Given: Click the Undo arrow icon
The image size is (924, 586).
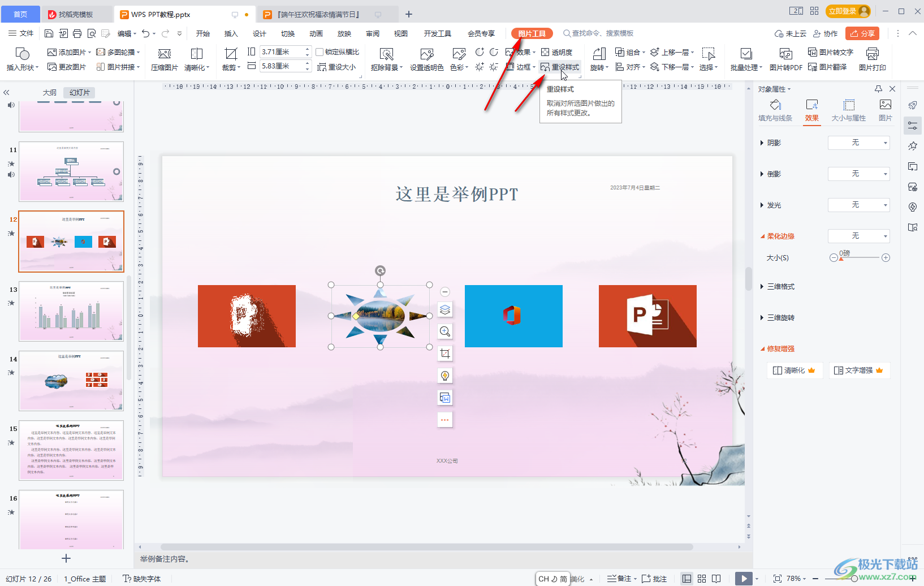Looking at the screenshot, I should 146,33.
